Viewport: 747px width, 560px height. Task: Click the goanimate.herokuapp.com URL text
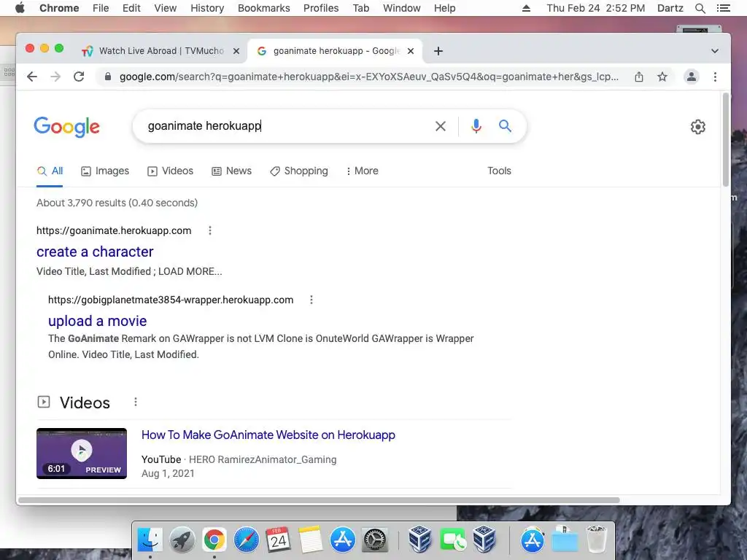click(x=114, y=230)
